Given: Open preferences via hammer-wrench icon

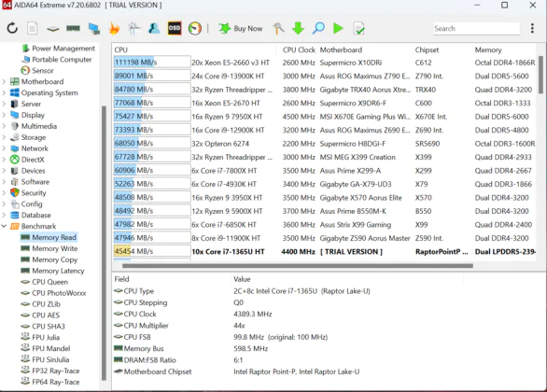Looking at the screenshot, I should pyautogui.click(x=278, y=28).
